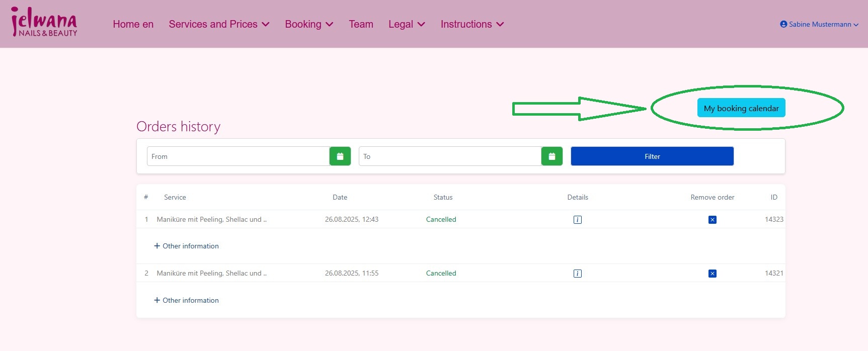The height and width of the screenshot is (351, 868).
Task: Open the To date calendar picker
Action: coord(552,156)
